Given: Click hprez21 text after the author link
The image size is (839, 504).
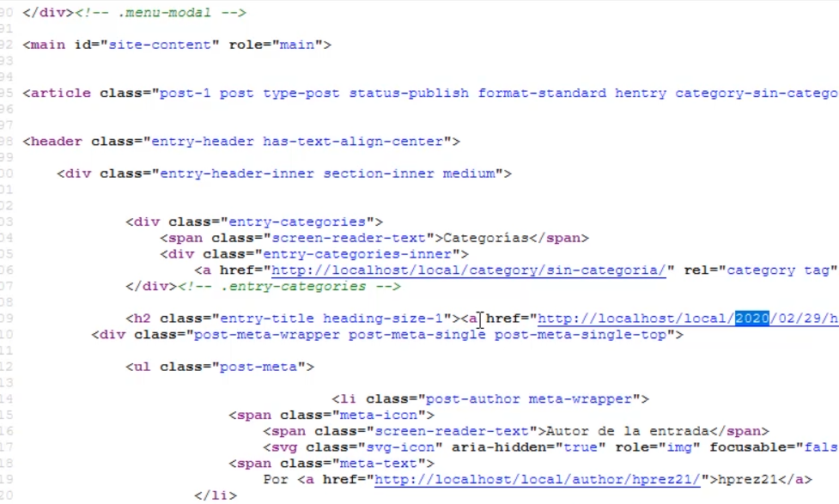Looking at the screenshot, I should [x=756, y=480].
